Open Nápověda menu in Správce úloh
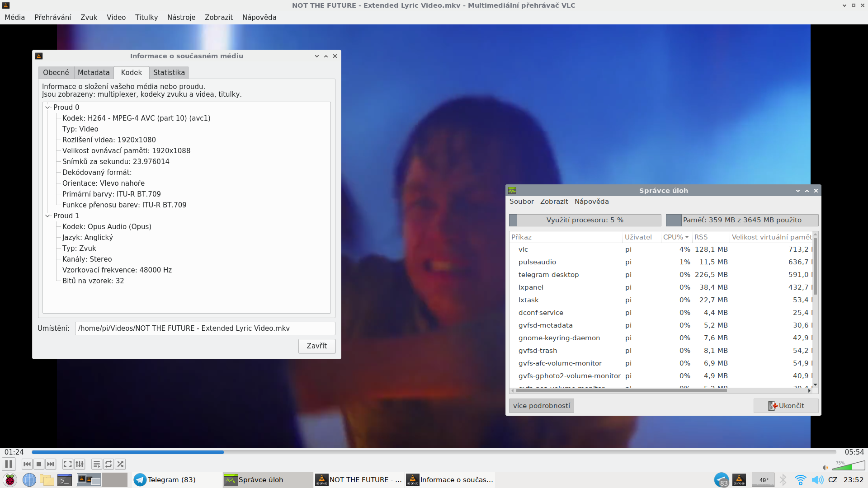 pos(592,202)
